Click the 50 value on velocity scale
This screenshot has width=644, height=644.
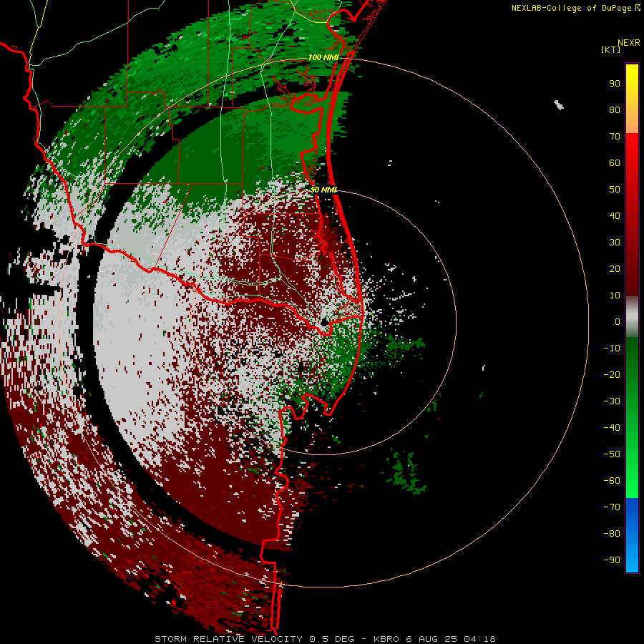pyautogui.click(x=615, y=190)
